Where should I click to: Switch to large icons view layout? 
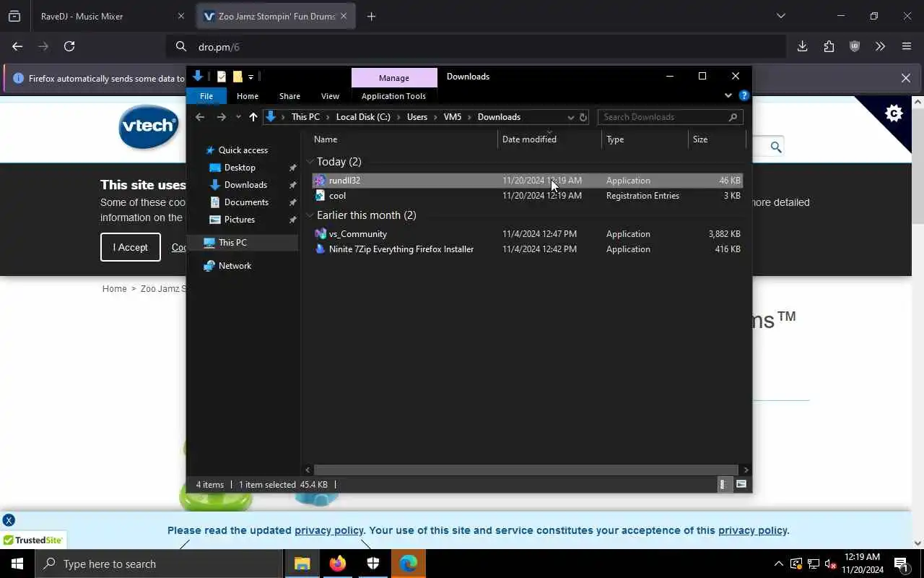click(x=741, y=485)
